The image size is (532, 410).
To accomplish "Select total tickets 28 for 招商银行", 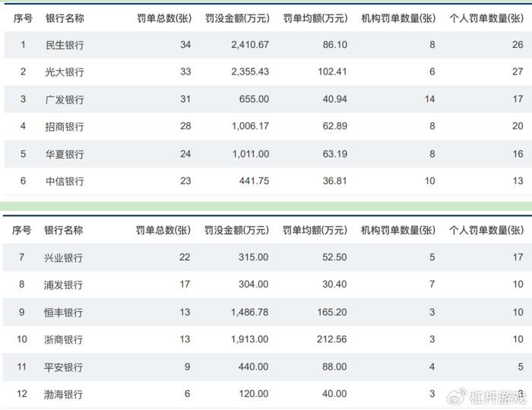I will (185, 126).
